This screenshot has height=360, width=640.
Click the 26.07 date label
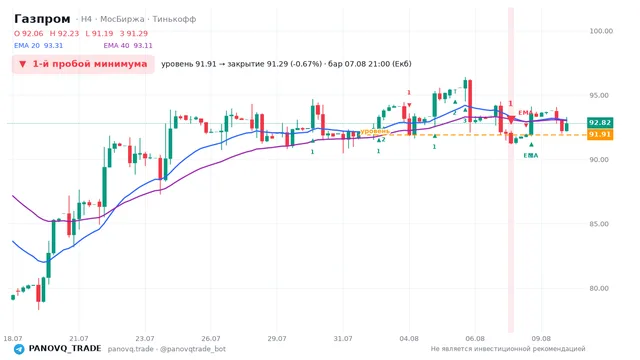[211, 338]
